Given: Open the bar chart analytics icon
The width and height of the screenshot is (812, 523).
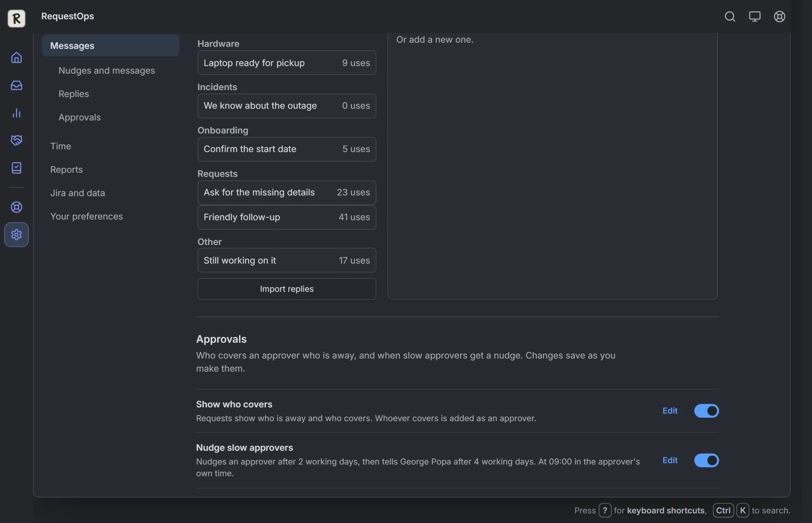Looking at the screenshot, I should (17, 113).
